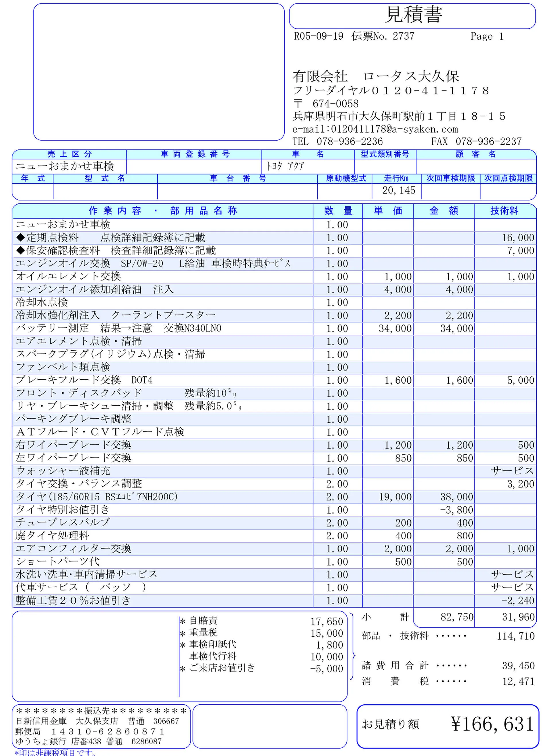Click the 見積書 title heading
The width and height of the screenshot is (551, 756).
pyautogui.click(x=413, y=14)
